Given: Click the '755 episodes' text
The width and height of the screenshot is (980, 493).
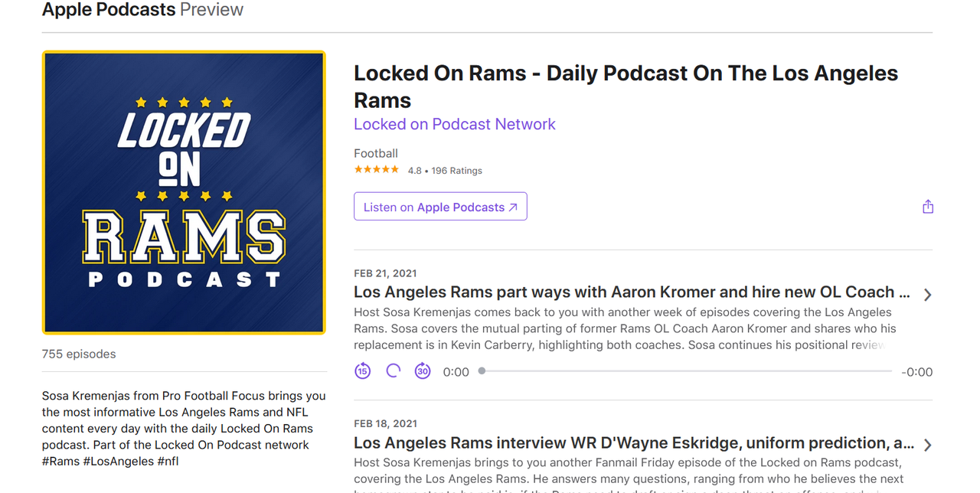Looking at the screenshot, I should (x=79, y=354).
